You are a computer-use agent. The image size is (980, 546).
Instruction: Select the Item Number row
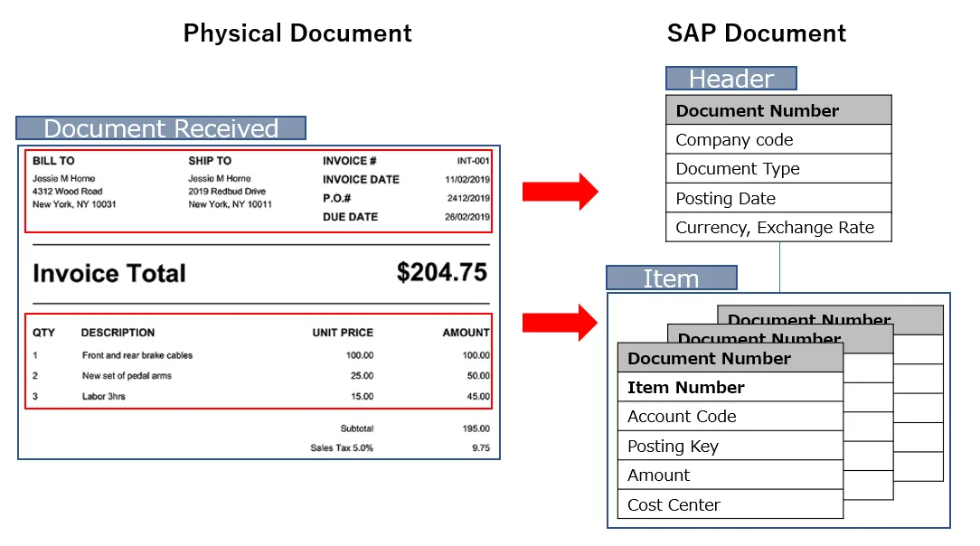point(685,387)
